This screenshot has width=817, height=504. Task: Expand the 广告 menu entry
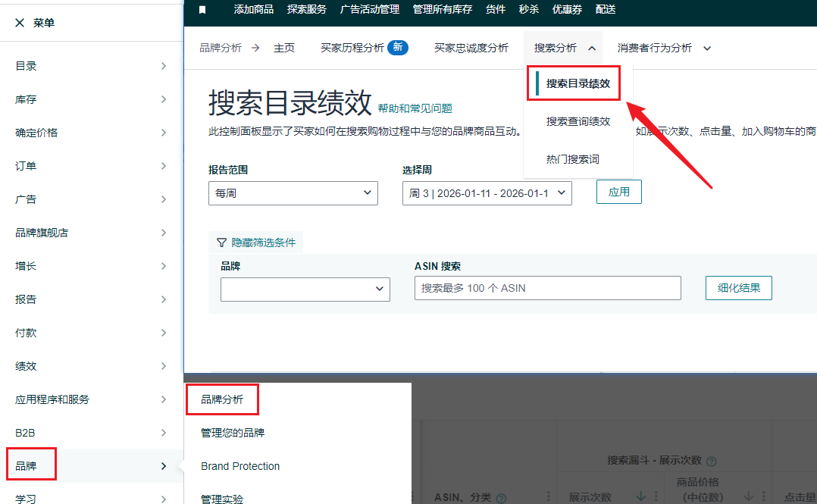[x=92, y=199]
